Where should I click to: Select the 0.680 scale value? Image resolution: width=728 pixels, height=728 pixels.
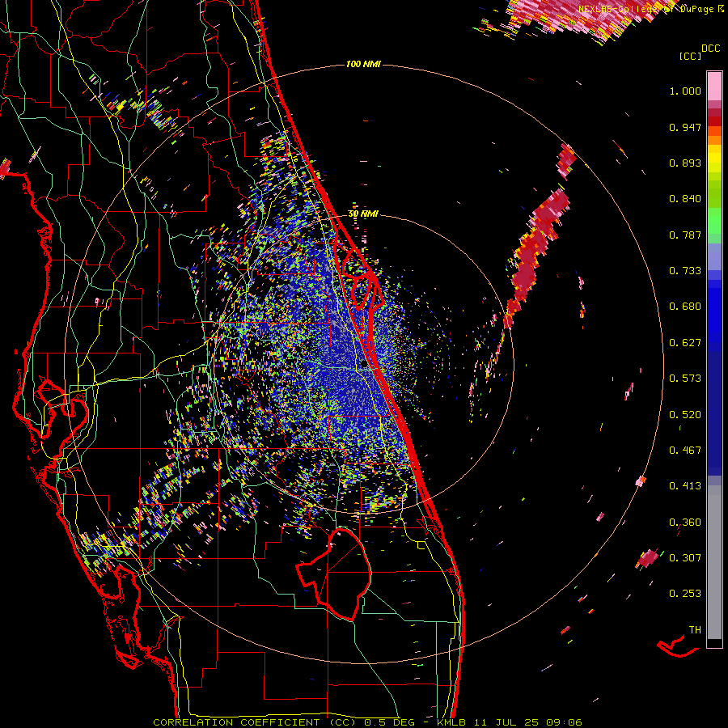tap(685, 307)
